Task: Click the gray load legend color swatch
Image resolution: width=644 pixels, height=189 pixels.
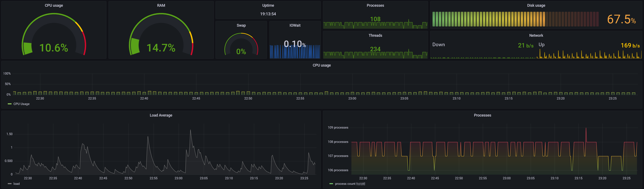Action: click(x=10, y=184)
